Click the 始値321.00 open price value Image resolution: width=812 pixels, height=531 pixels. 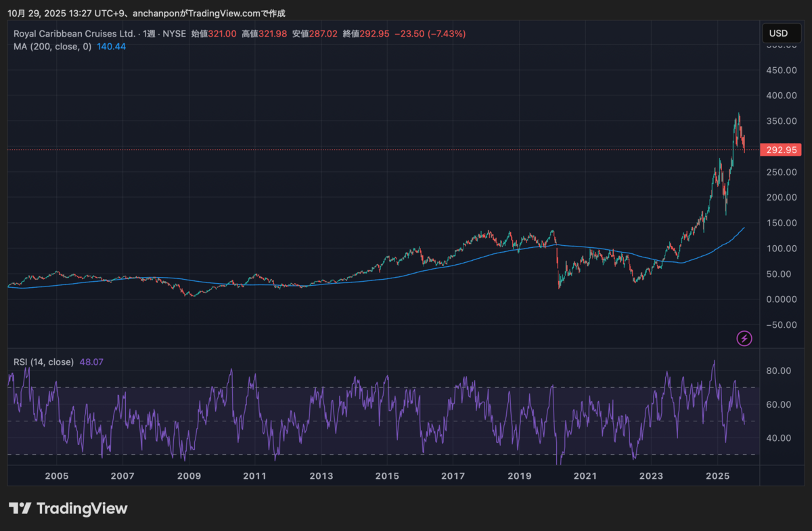tap(214, 34)
